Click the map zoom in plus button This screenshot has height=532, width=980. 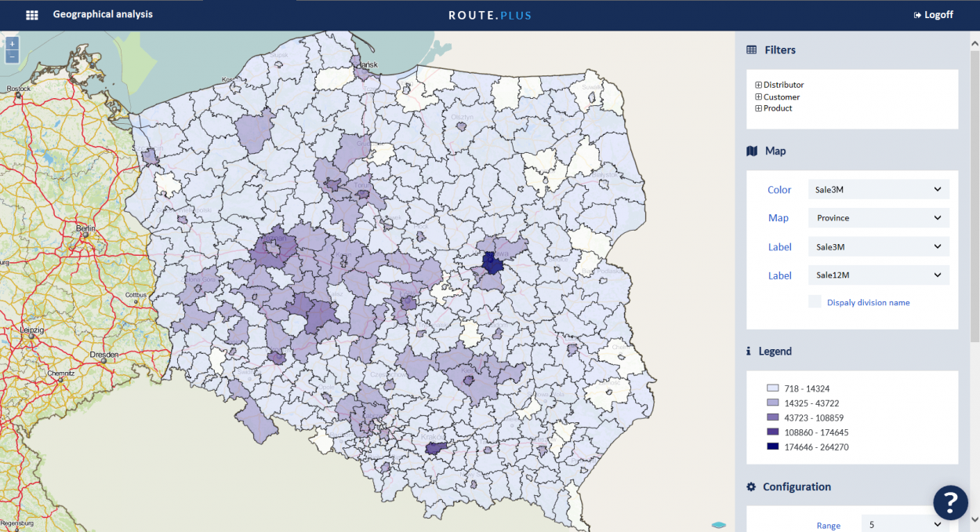pyautogui.click(x=12, y=44)
